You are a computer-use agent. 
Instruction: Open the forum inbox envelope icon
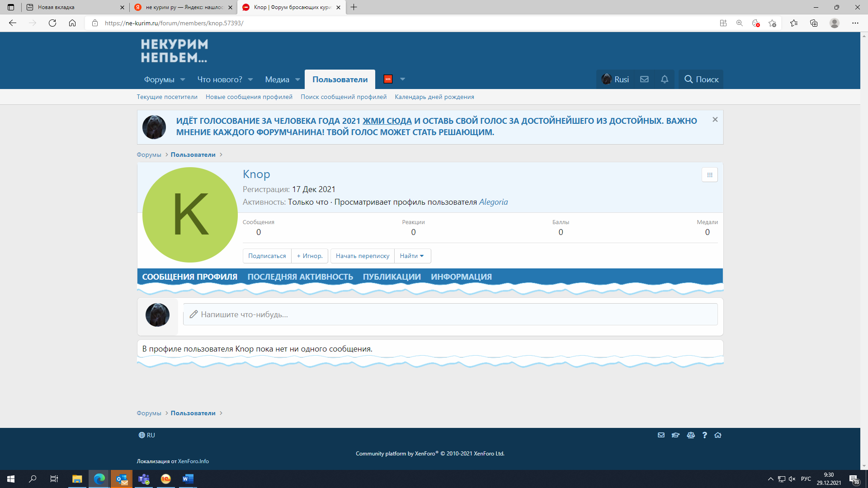[644, 79]
